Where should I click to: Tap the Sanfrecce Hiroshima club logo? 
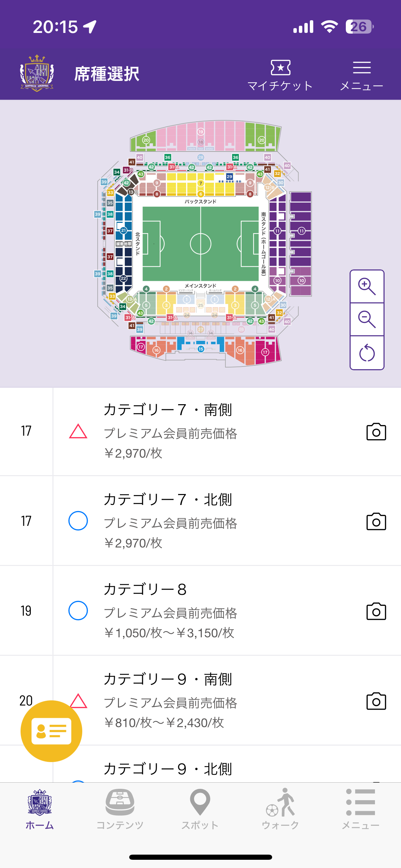[x=37, y=73]
